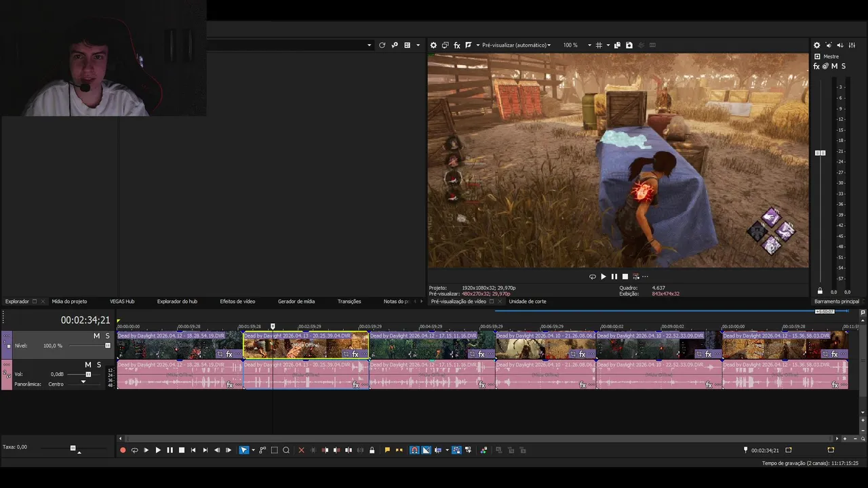Click play from start in timeline transport
The height and width of the screenshot is (488, 868).
tap(146, 450)
